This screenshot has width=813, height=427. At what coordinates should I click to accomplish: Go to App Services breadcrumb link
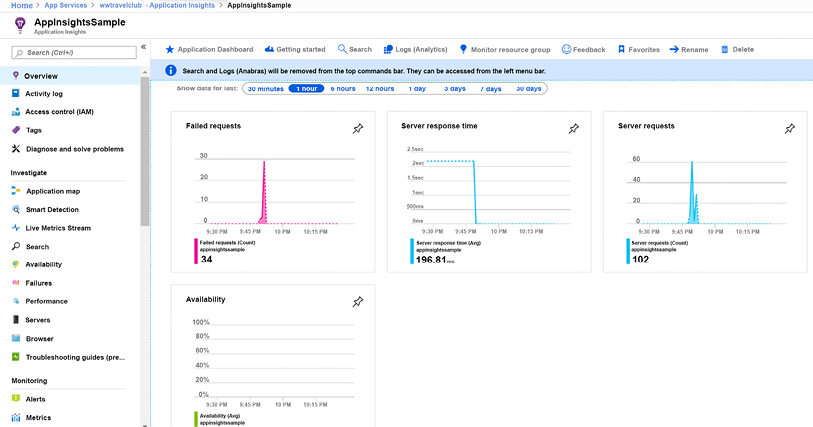(65, 5)
